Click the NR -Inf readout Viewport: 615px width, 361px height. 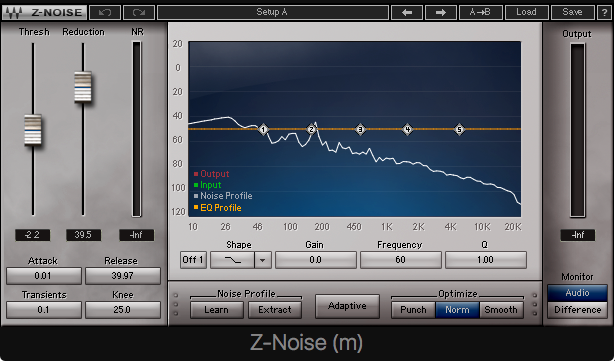click(136, 235)
